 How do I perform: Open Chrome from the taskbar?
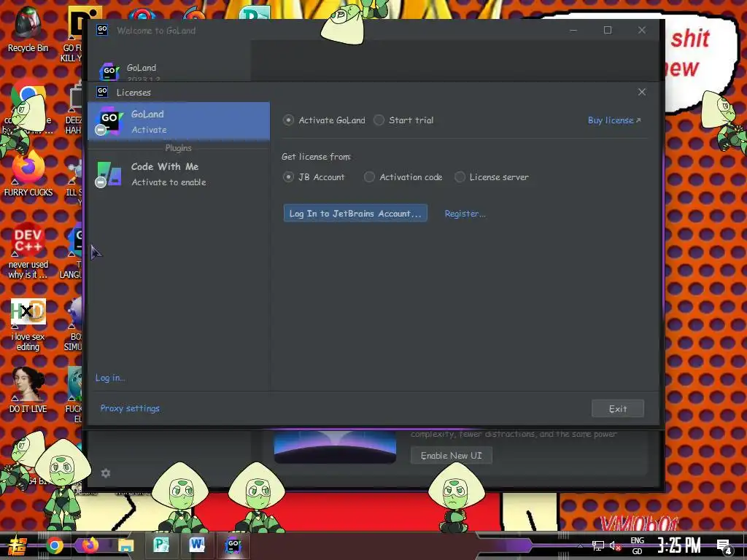tap(54, 545)
